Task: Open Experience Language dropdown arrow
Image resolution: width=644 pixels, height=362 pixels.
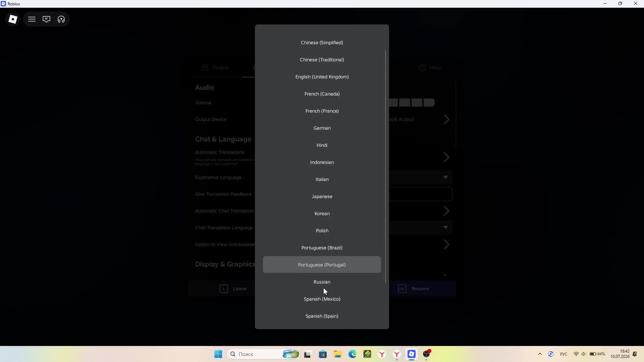Action: tap(445, 177)
